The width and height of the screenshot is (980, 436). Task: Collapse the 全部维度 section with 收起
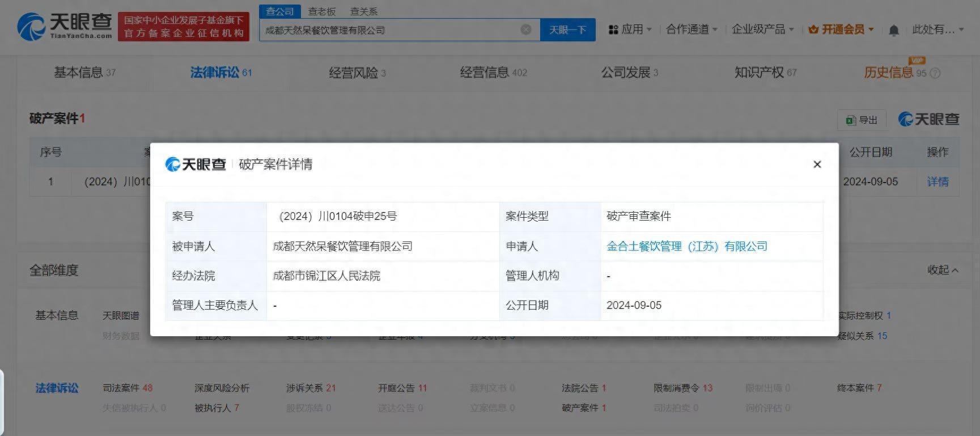pyautogui.click(x=943, y=270)
